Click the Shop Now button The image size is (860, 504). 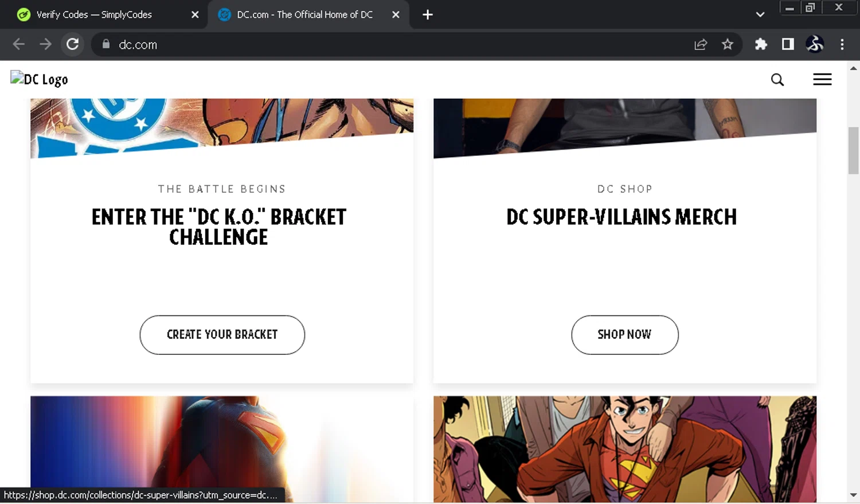click(x=625, y=335)
